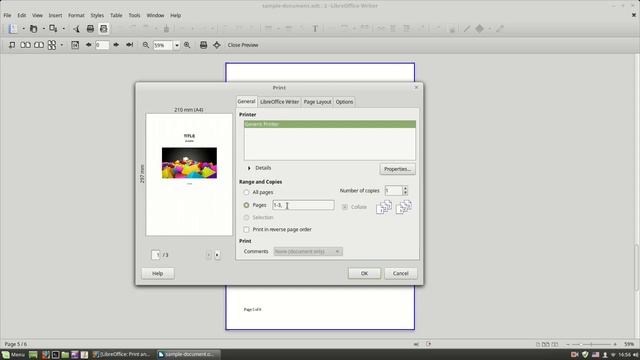640x360 pixels.
Task: Decrease the Number of copies spinner
Action: pos(405,193)
